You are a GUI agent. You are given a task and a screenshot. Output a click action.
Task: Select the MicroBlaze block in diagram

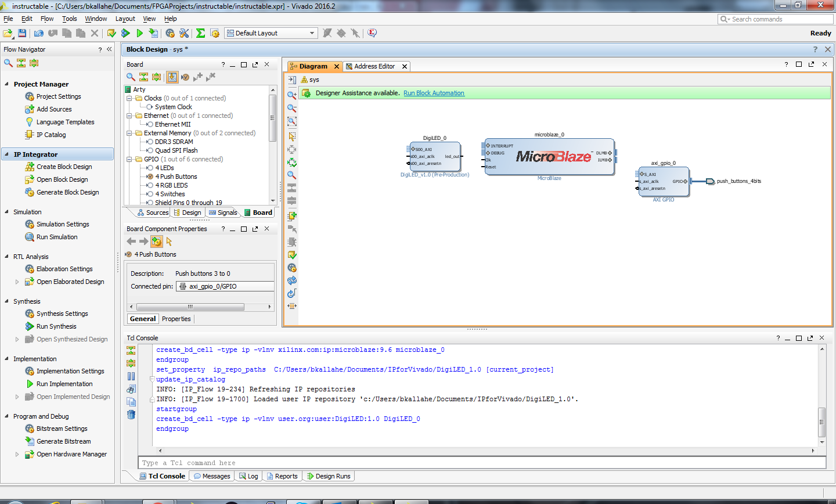(x=549, y=156)
